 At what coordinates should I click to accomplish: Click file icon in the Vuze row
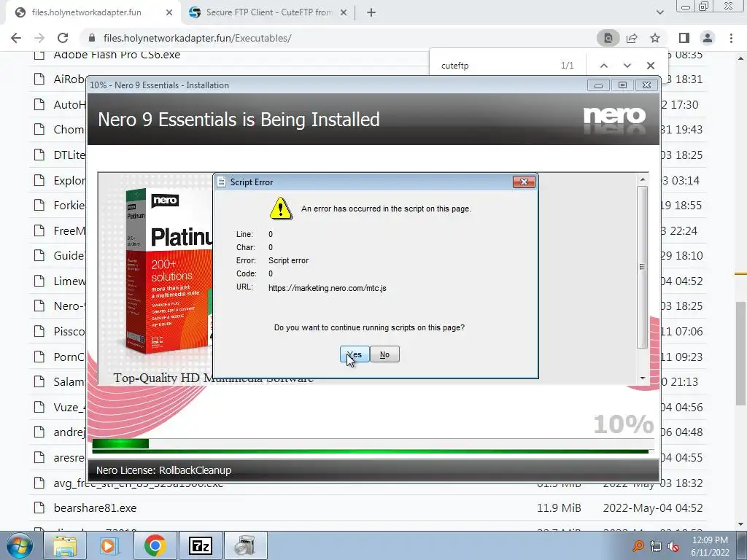(x=39, y=407)
